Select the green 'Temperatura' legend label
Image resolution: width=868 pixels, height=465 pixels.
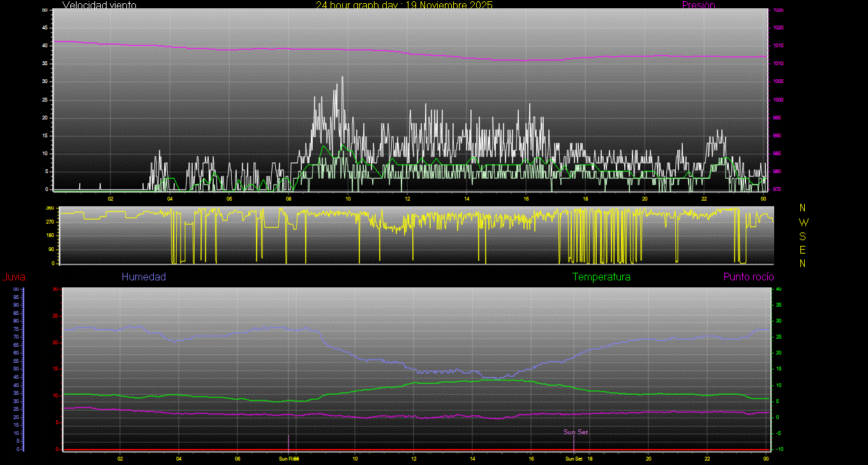[x=601, y=277]
